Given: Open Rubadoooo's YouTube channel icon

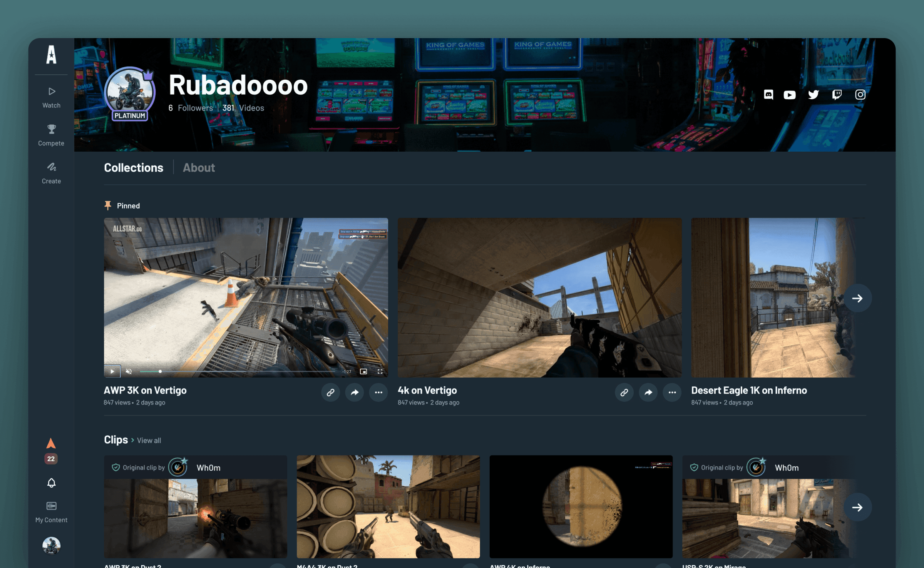Looking at the screenshot, I should click(x=790, y=95).
